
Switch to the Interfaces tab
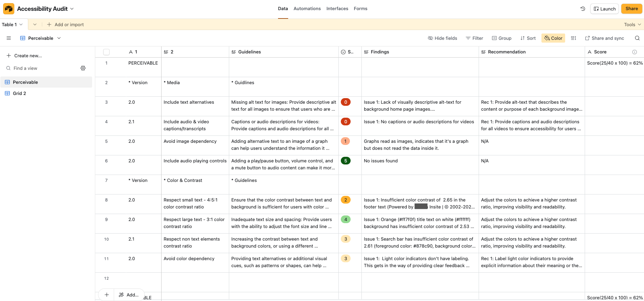(337, 9)
